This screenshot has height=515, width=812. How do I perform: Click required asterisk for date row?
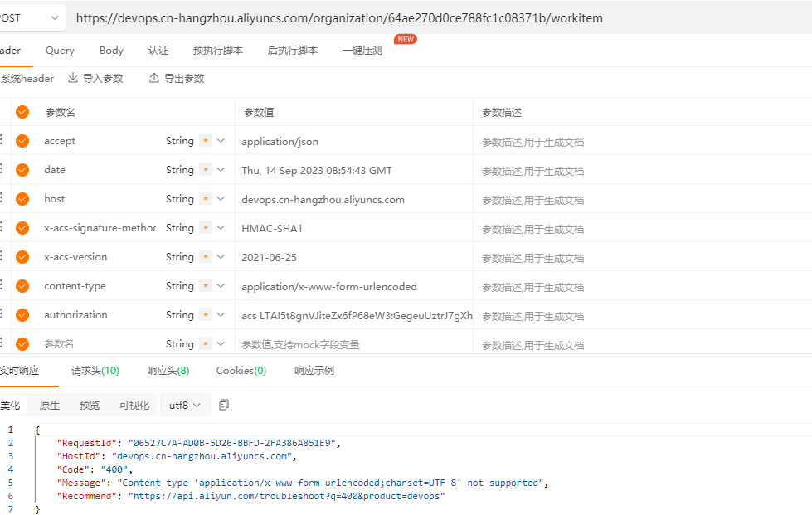click(206, 170)
